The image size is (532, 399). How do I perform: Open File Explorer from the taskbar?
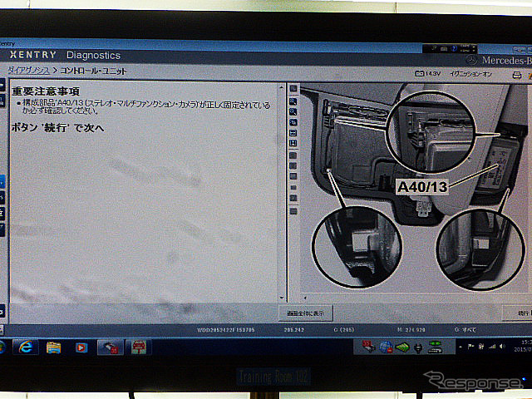53,347
